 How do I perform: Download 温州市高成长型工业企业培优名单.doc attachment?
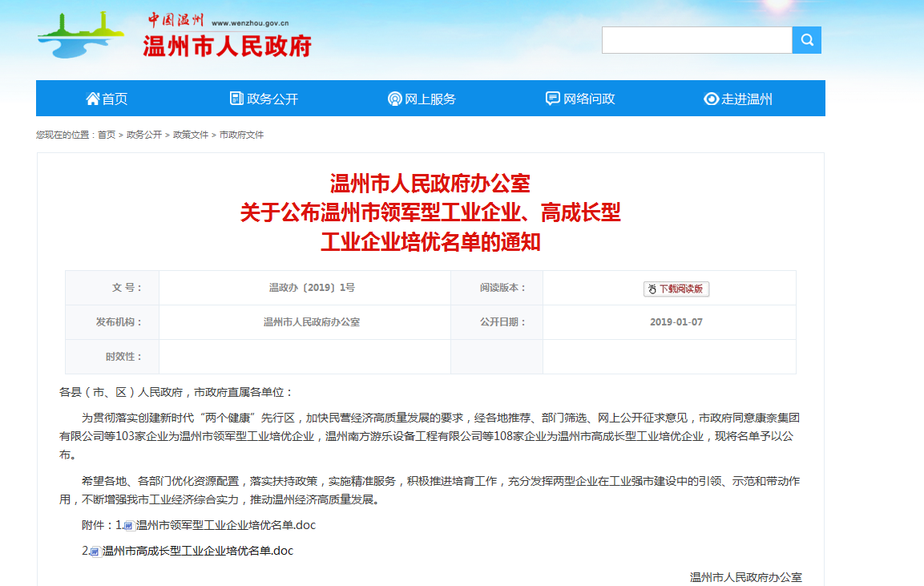(x=197, y=552)
